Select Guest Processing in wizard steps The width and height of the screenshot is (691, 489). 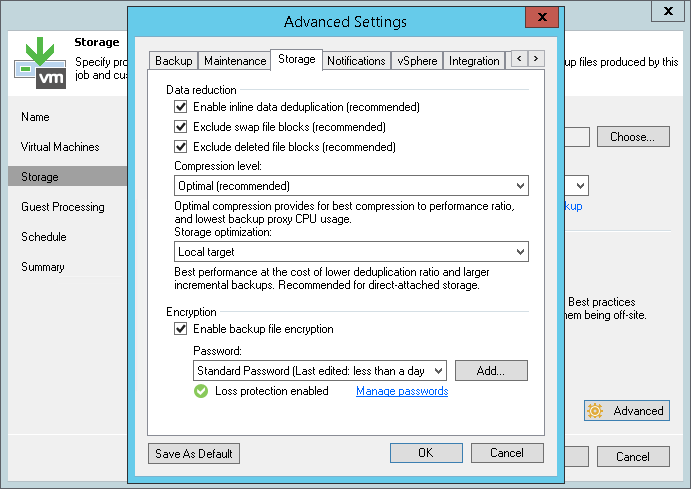[x=63, y=207]
